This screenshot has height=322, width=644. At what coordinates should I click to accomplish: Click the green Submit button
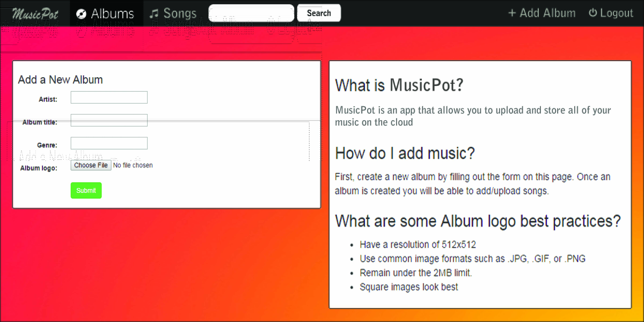[x=86, y=191]
